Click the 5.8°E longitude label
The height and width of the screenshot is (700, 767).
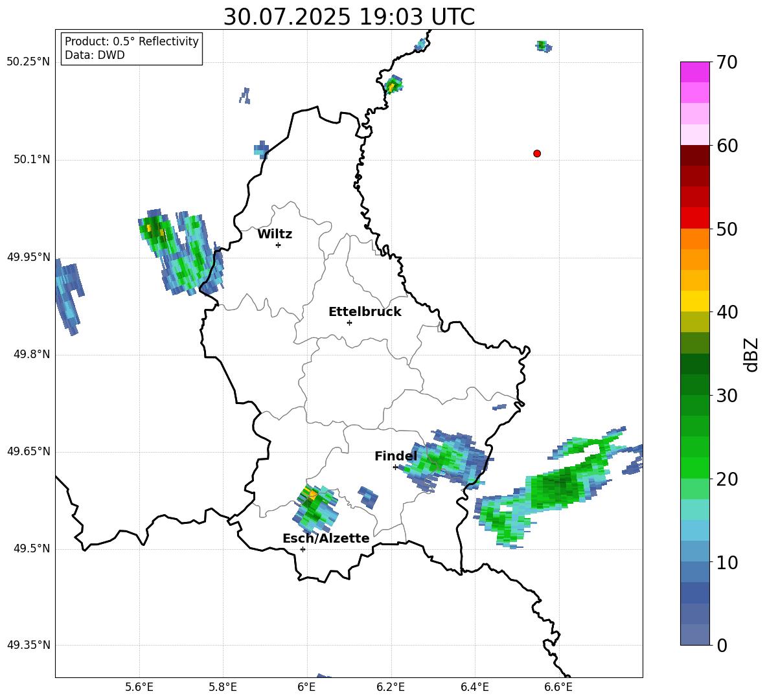tap(223, 687)
